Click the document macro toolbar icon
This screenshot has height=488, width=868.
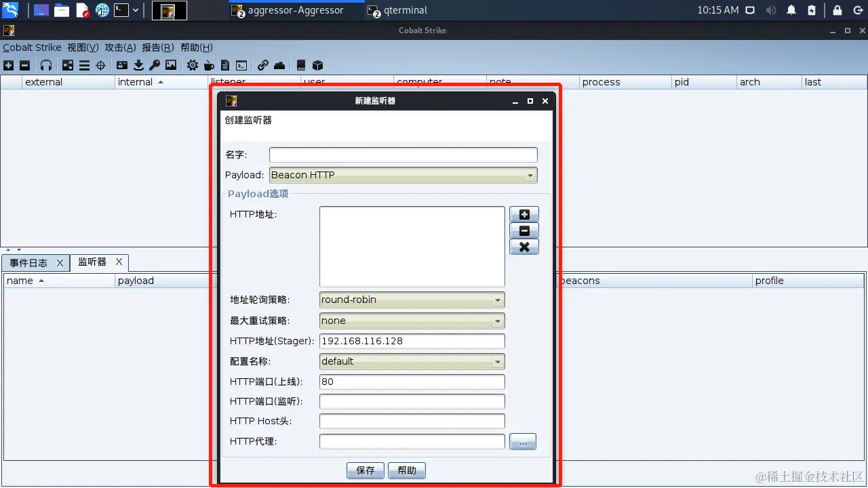click(225, 65)
